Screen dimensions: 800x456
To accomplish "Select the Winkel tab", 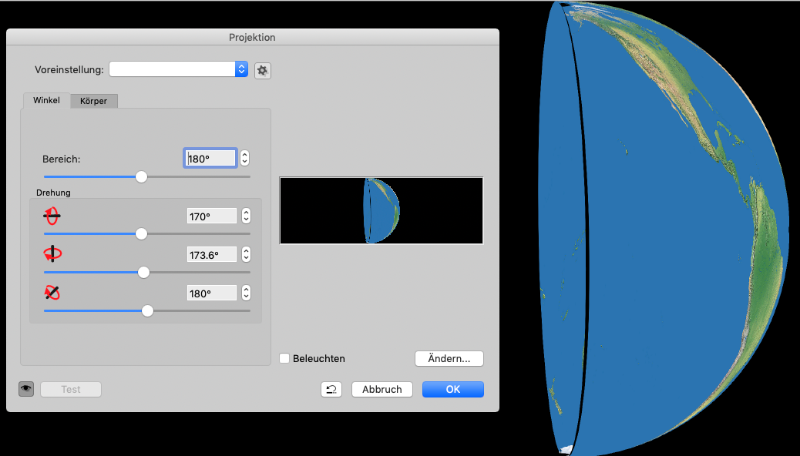I will click(x=46, y=100).
